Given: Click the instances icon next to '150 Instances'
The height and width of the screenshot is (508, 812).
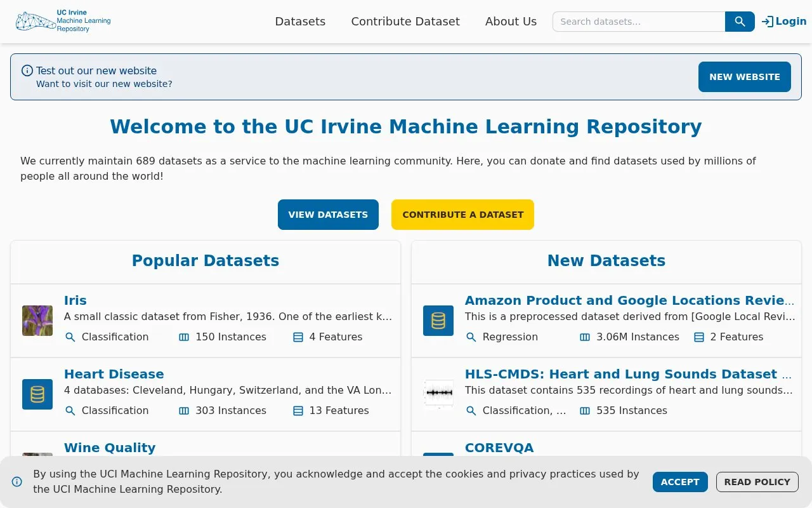Looking at the screenshot, I should click(184, 337).
